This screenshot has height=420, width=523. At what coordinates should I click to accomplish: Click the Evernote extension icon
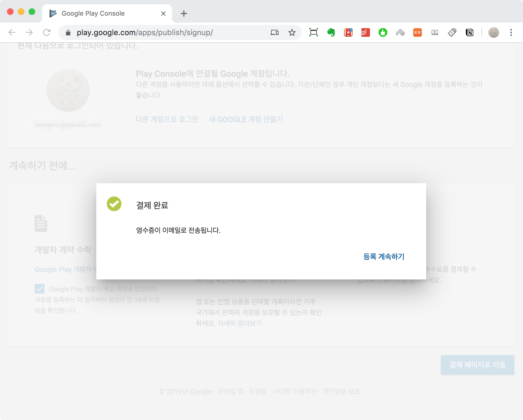[x=331, y=33]
